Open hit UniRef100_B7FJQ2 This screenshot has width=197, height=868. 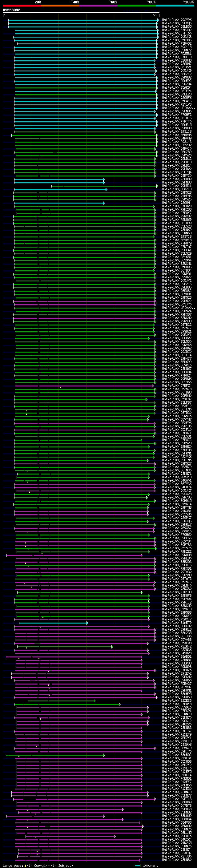coord(177,30)
